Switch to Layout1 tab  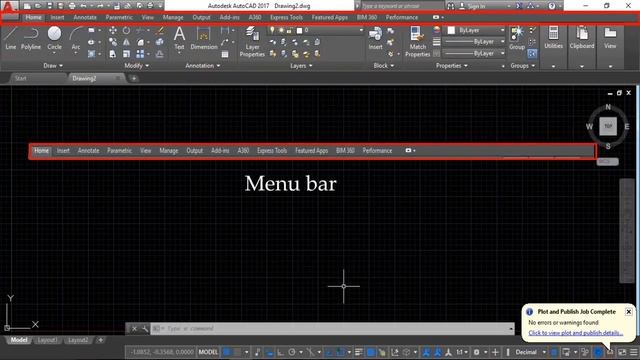tap(47, 340)
